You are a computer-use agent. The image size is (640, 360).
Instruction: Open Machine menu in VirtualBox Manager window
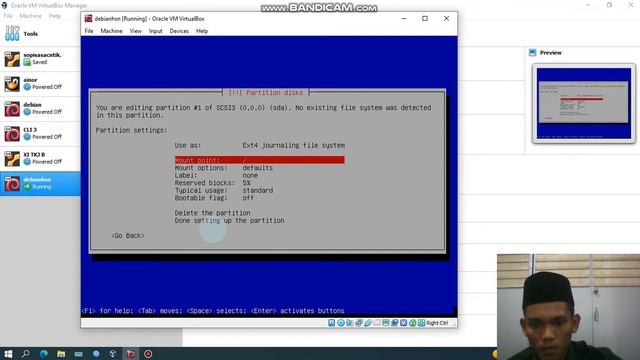point(31,16)
